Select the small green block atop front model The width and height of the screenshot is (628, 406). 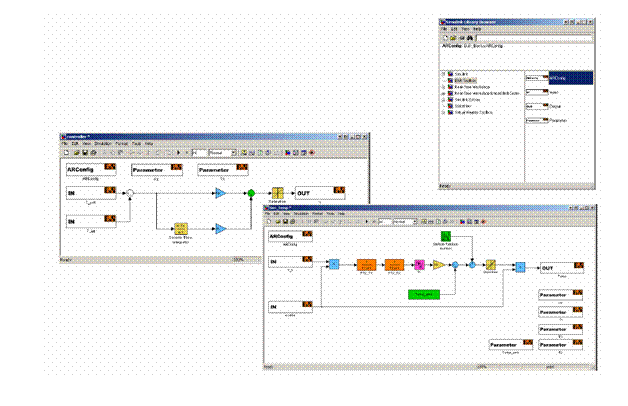(x=446, y=236)
